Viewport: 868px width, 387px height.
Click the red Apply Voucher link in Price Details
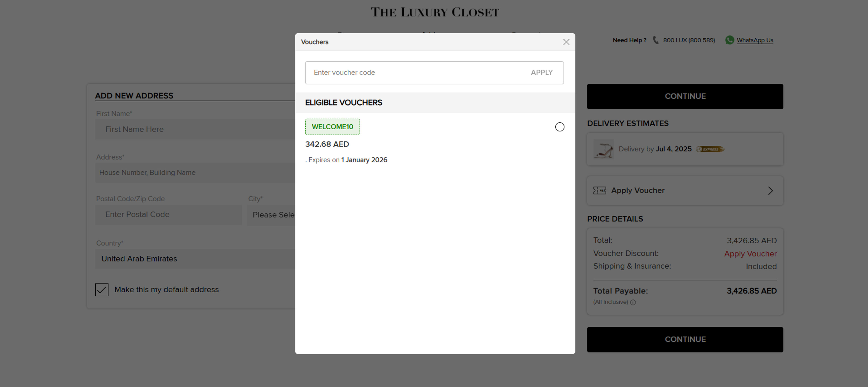(750, 254)
